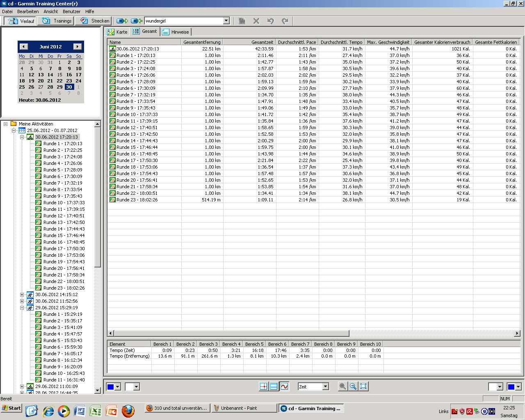Open the left blue color swatch dropdown
This screenshot has width=525, height=420.
(118, 387)
